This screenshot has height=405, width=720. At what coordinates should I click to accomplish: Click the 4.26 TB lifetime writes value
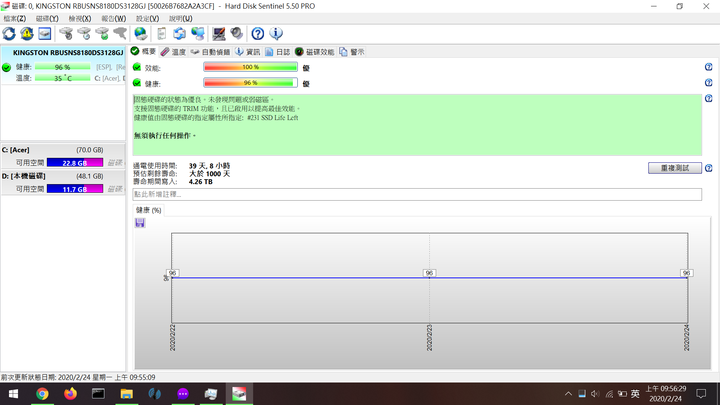[x=201, y=182]
